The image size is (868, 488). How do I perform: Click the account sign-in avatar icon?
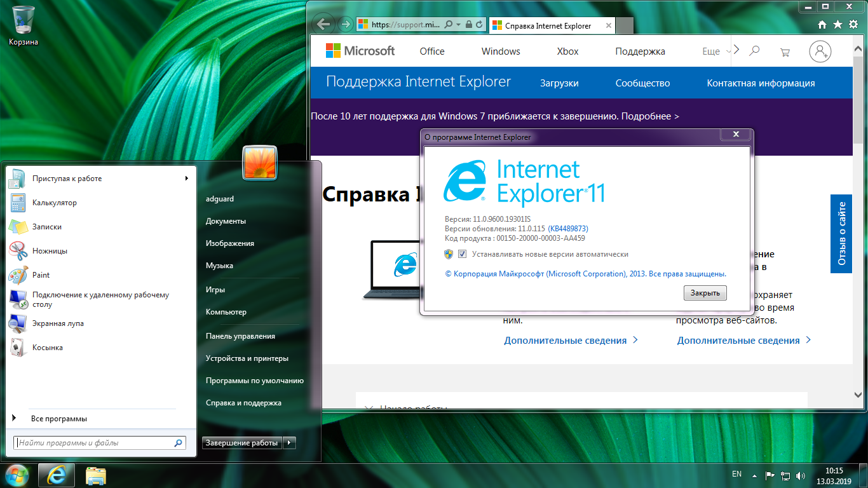tap(820, 51)
